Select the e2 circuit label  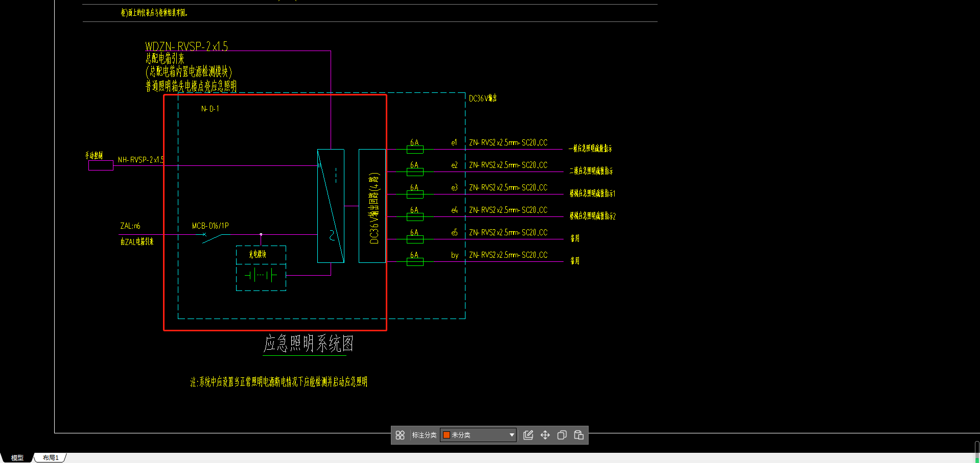454,165
